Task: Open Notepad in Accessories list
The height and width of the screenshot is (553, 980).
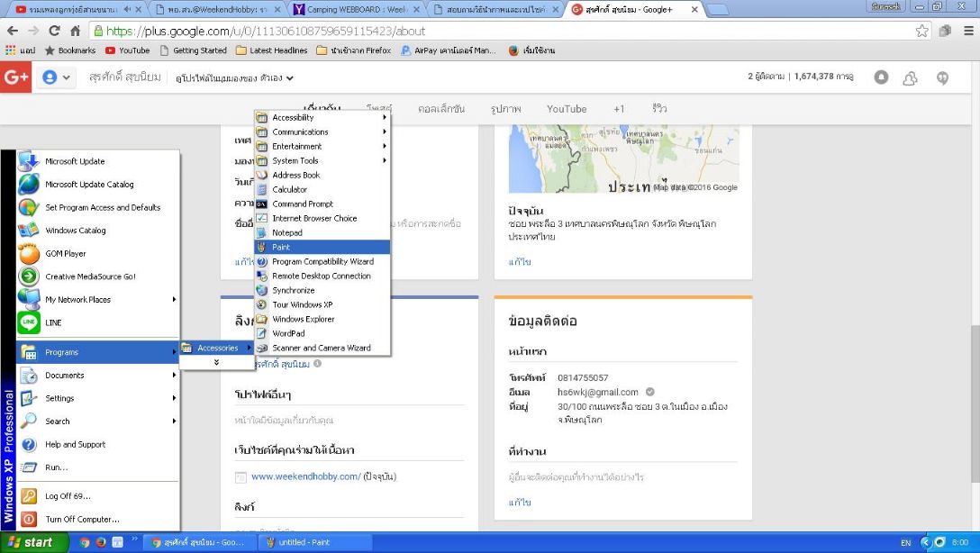Action: point(286,232)
